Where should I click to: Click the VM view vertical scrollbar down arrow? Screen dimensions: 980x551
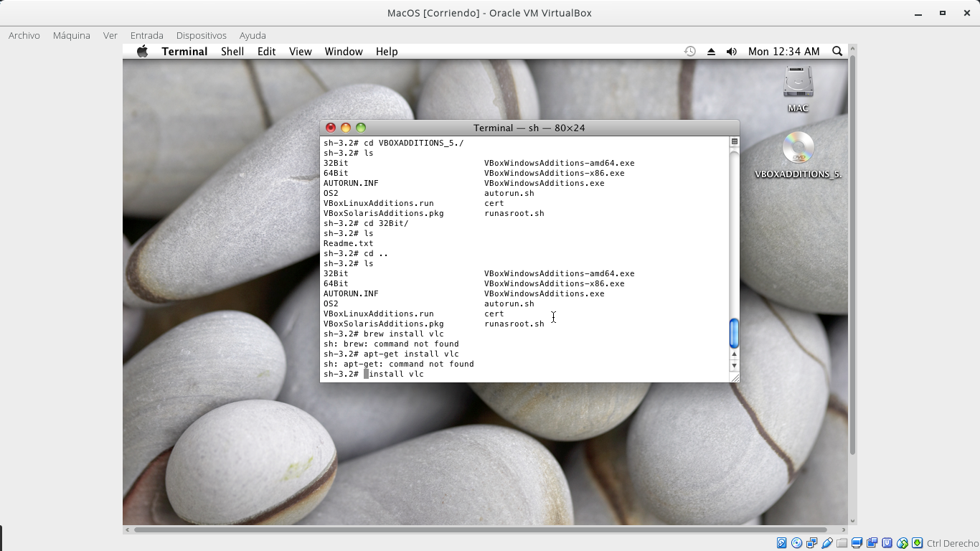click(x=852, y=521)
